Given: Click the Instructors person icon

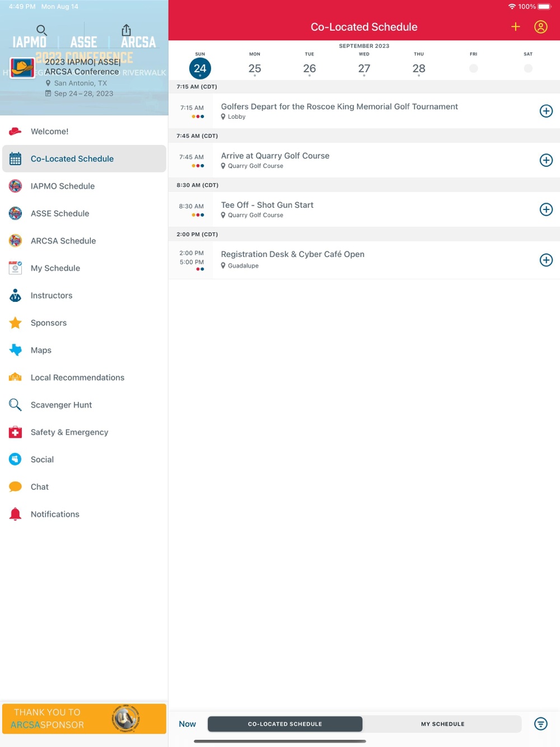Looking at the screenshot, I should click(x=16, y=296).
